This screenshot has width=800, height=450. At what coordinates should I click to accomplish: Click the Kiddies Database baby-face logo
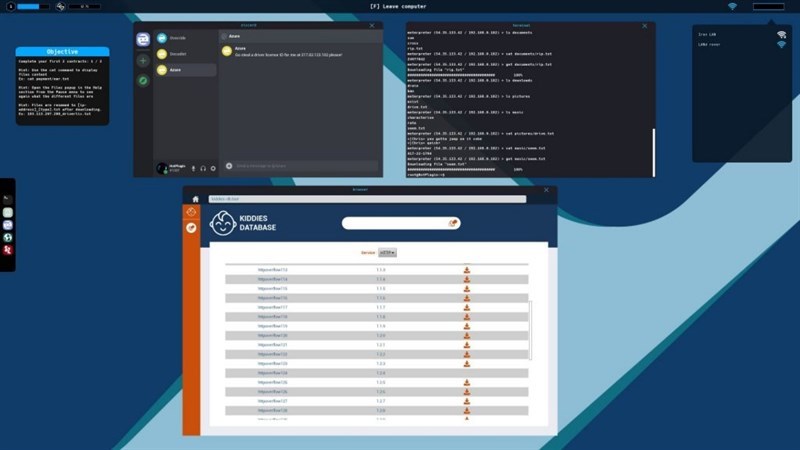pos(222,223)
